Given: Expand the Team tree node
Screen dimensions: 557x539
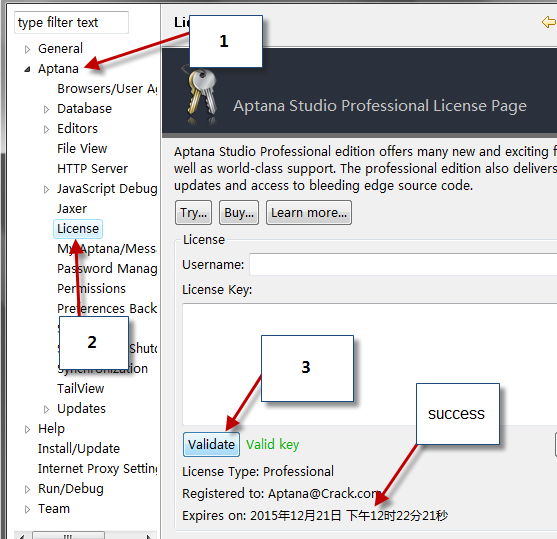Looking at the screenshot, I should point(27,509).
